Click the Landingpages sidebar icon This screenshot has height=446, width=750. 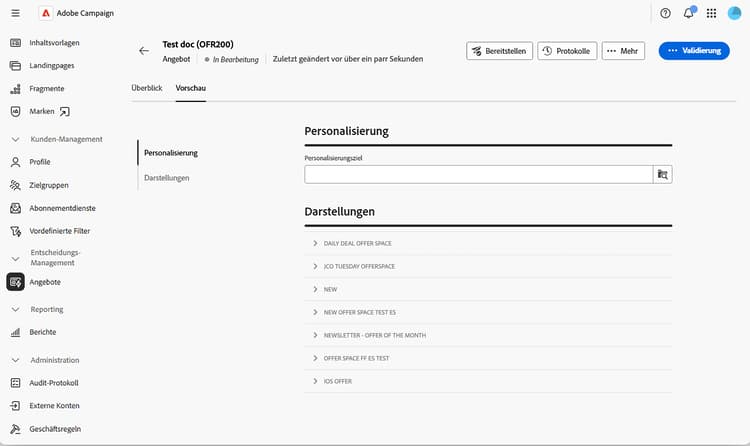[x=15, y=66]
